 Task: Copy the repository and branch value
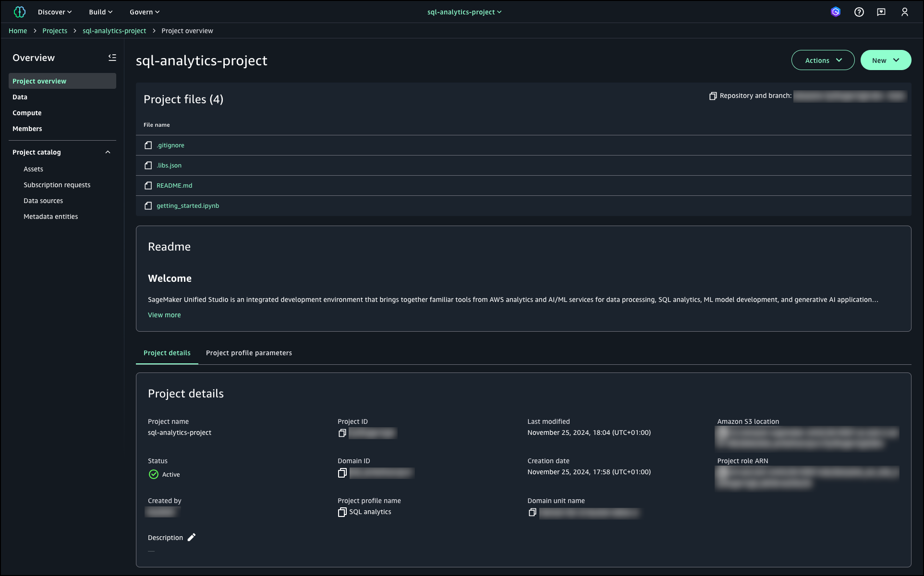pos(713,96)
